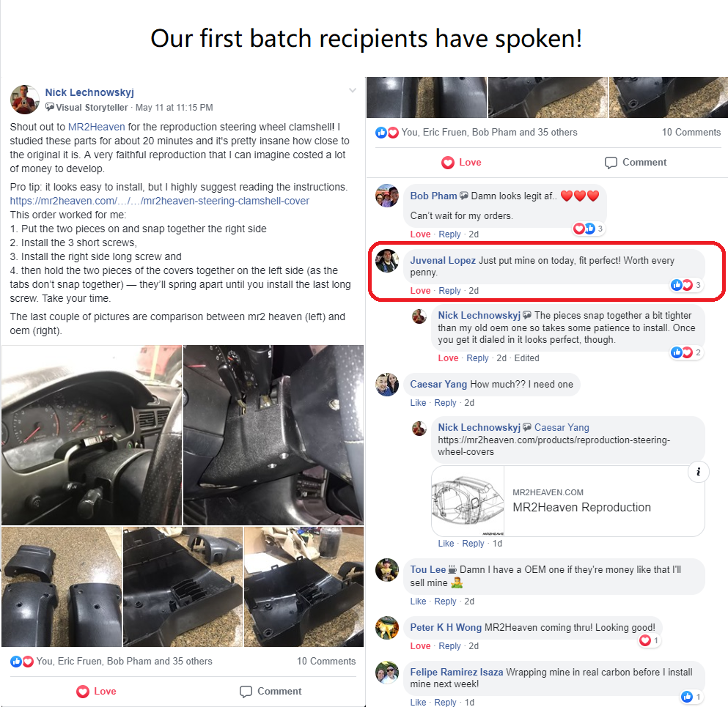Open post options chevron beside Nick Lechnowskyj
Image resolution: width=728 pixels, height=707 pixels.
click(353, 90)
